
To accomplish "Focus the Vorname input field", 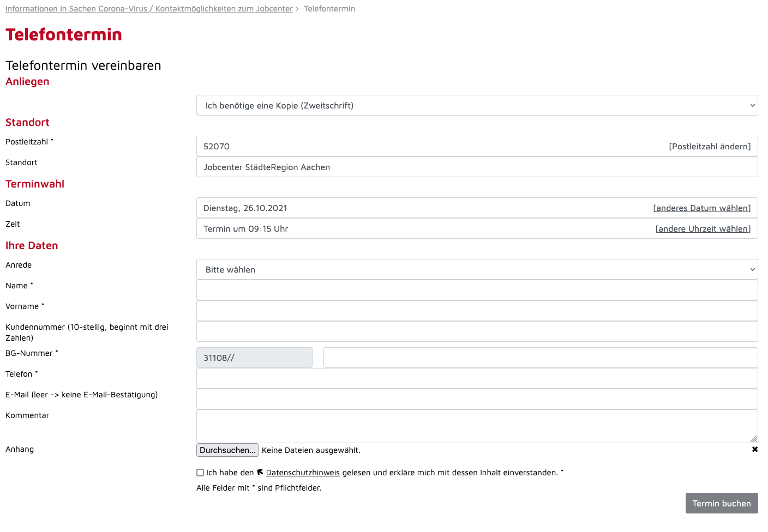I will pos(477,311).
